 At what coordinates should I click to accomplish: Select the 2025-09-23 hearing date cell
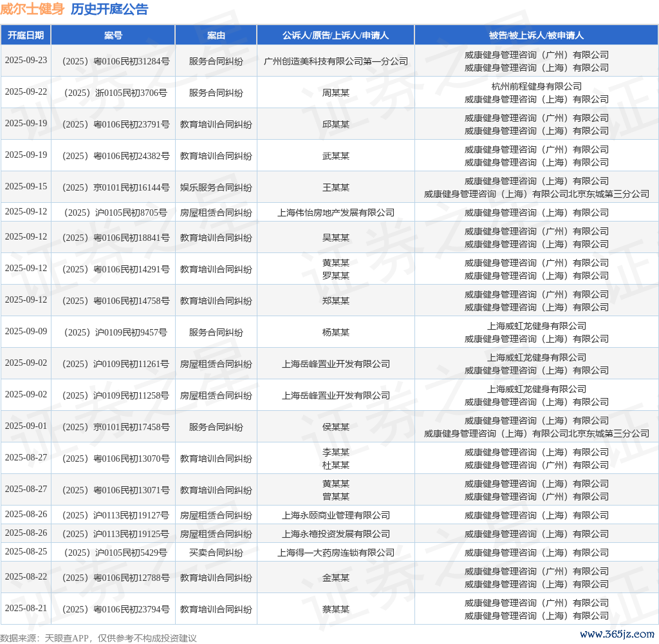(x=26, y=61)
